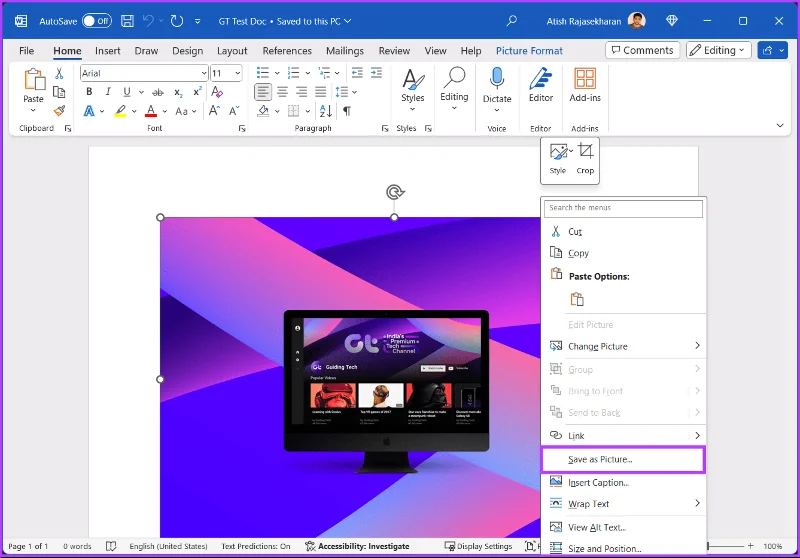The height and width of the screenshot is (558, 800).
Task: Open the font size dropdown
Action: point(238,73)
